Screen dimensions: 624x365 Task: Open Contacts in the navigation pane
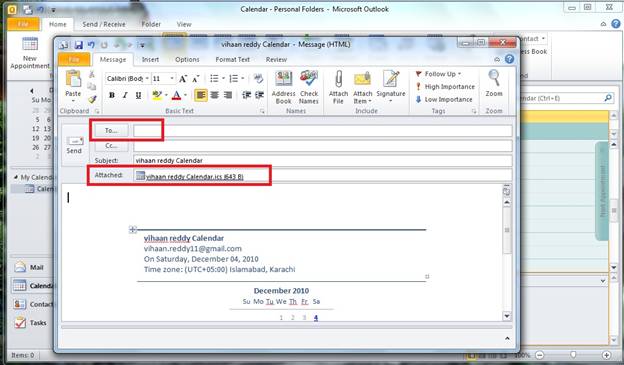pos(33,304)
